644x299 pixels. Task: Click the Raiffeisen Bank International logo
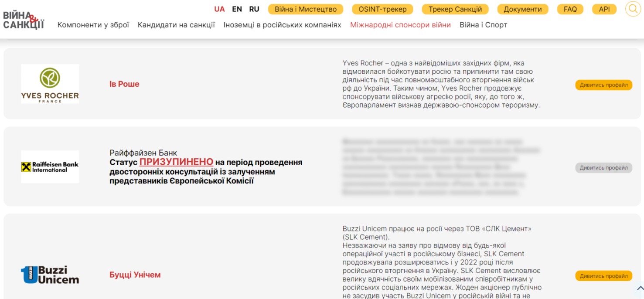[x=50, y=166]
